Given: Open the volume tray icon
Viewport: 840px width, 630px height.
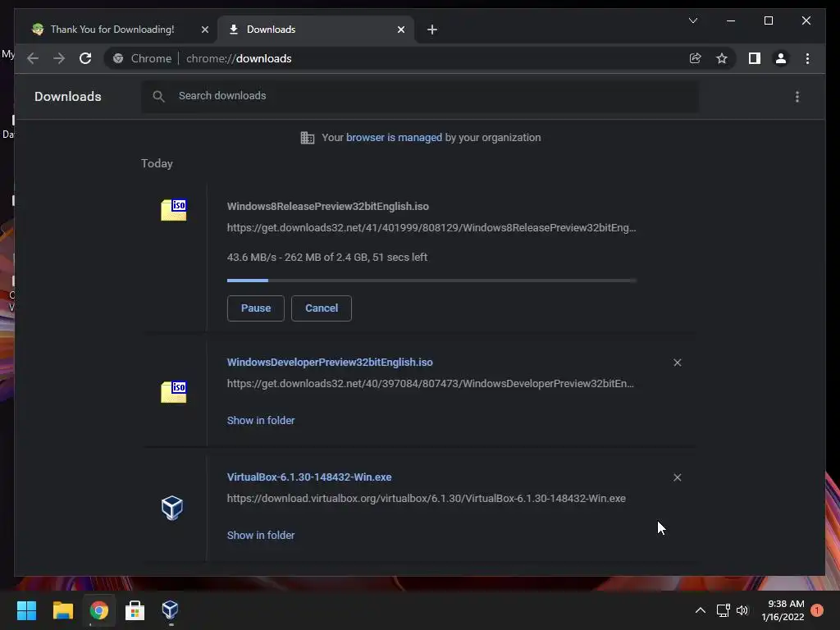Looking at the screenshot, I should (742, 610).
